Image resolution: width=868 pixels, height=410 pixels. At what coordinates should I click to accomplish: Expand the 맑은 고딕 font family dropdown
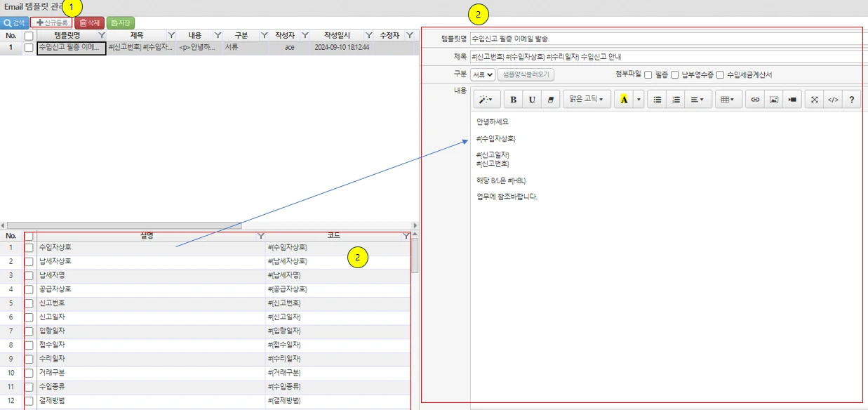tap(587, 100)
